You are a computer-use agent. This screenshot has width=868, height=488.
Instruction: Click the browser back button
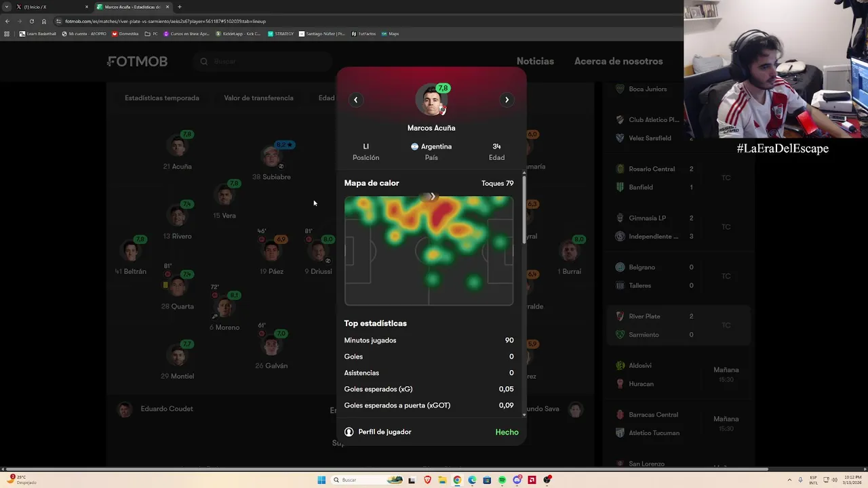click(7, 21)
